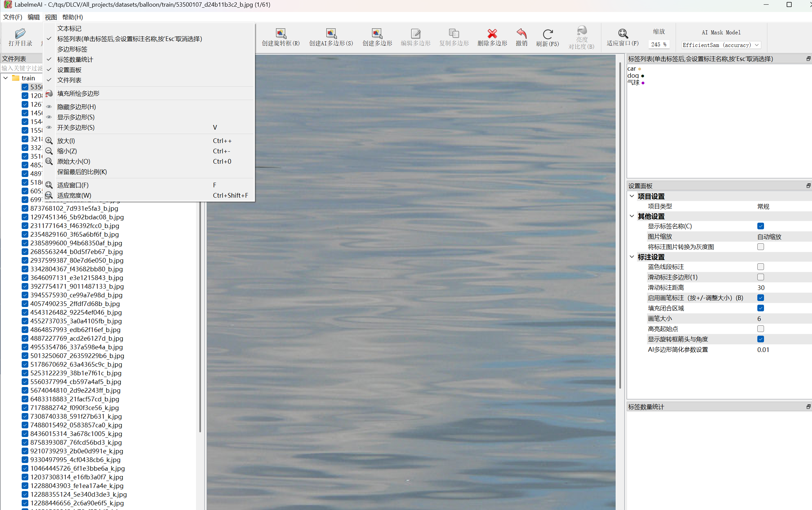
Task: Choose 放大(I) from the view menu
Action: click(66, 141)
